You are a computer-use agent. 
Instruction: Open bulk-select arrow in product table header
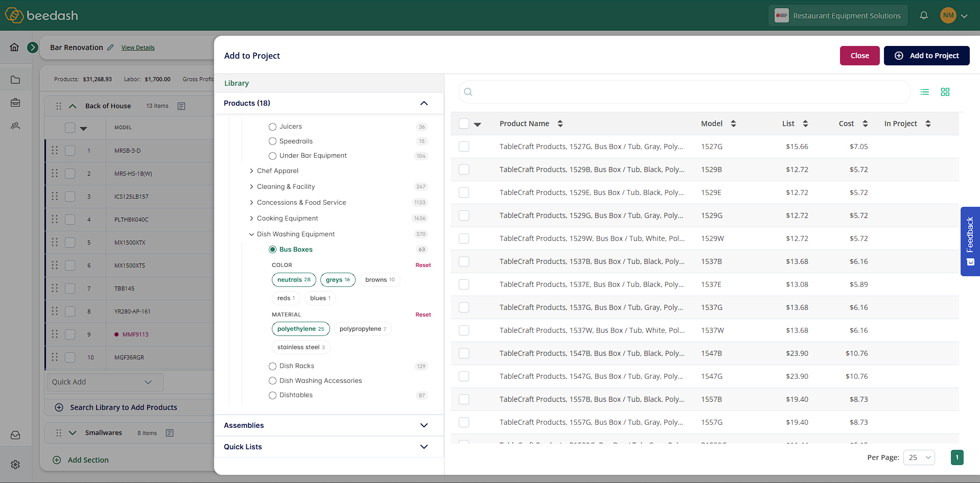coord(477,124)
